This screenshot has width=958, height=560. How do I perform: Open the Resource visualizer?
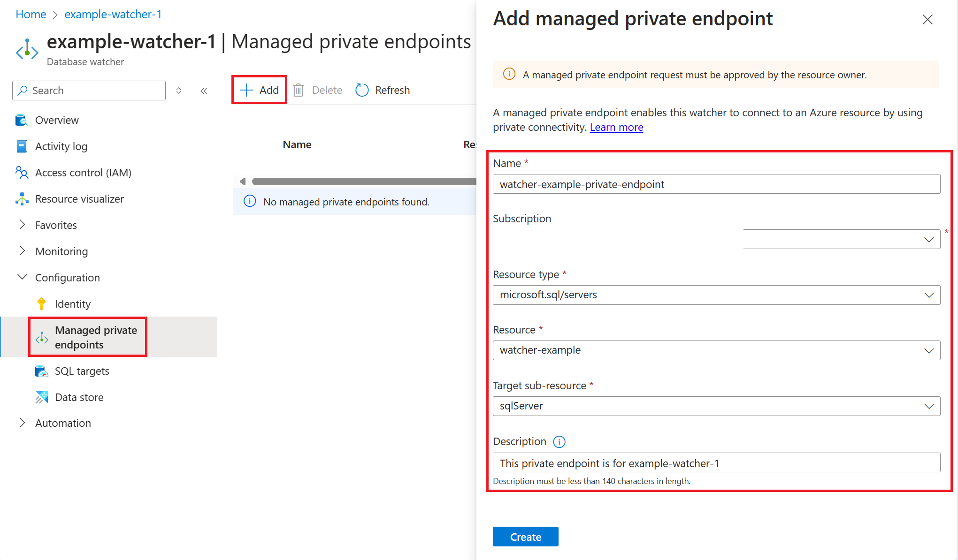tap(79, 198)
